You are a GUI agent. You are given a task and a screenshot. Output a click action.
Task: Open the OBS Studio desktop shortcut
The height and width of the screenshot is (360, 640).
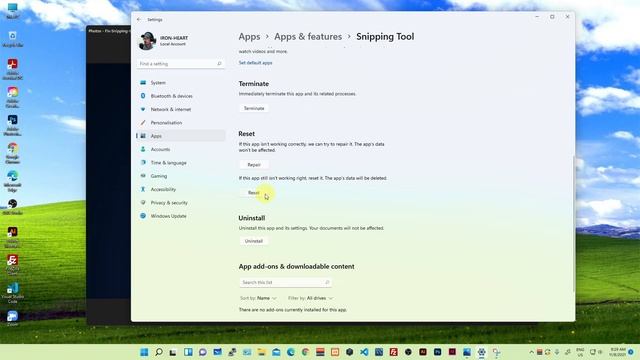click(12, 207)
